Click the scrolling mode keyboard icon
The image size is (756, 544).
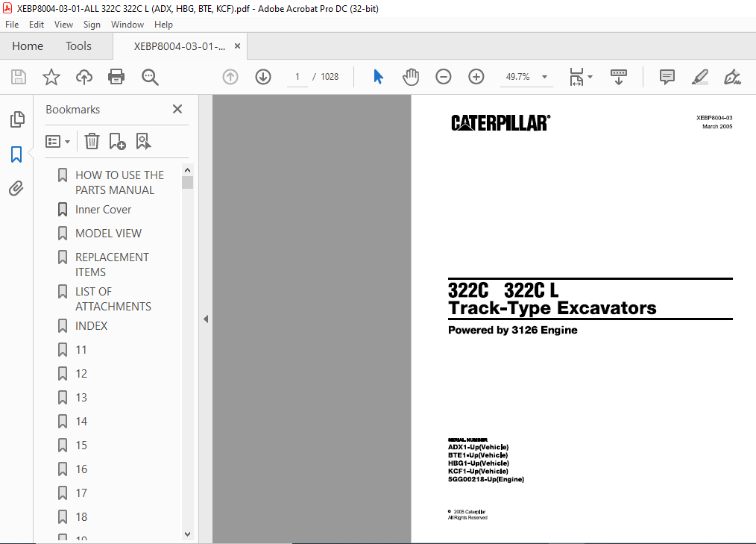pyautogui.click(x=619, y=77)
